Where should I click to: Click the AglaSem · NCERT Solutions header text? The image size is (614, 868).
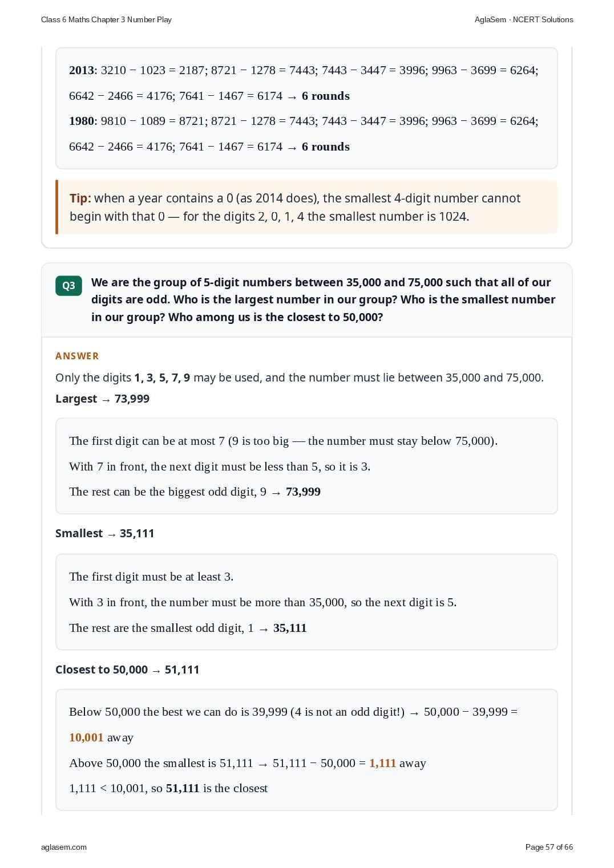click(x=524, y=19)
